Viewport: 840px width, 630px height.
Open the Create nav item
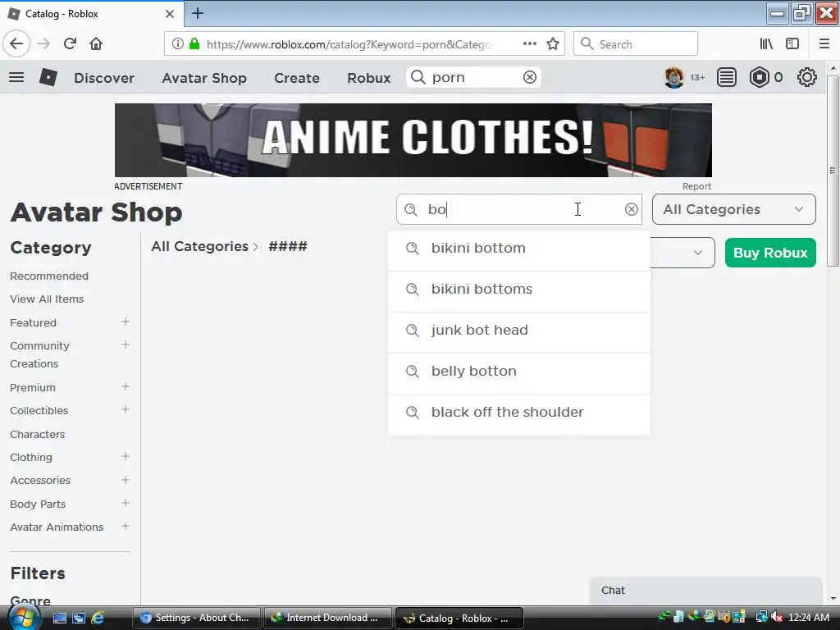click(297, 78)
